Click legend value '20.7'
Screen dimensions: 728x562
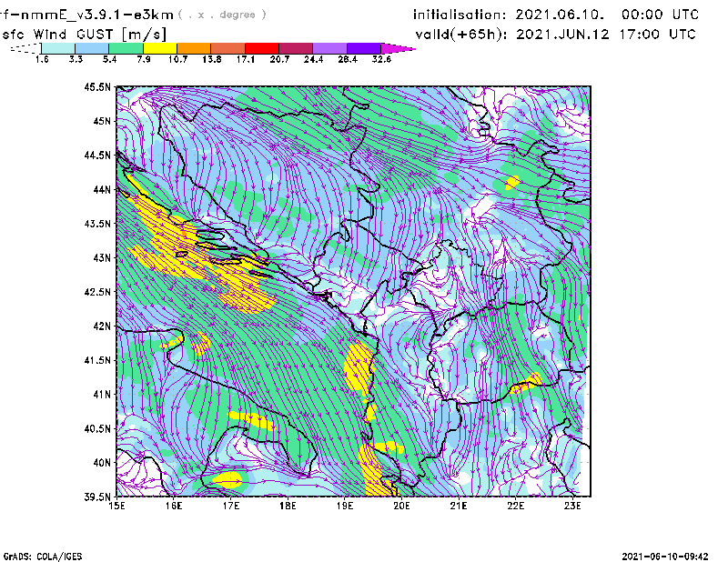[x=279, y=59]
